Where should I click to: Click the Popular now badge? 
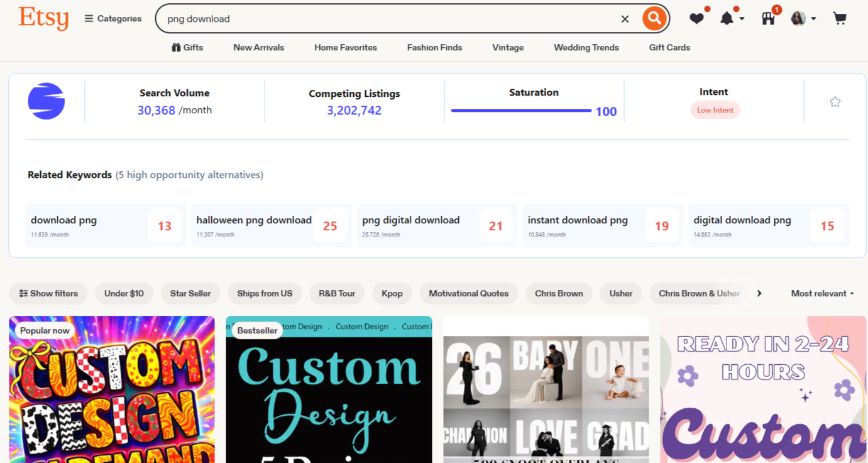(45, 330)
